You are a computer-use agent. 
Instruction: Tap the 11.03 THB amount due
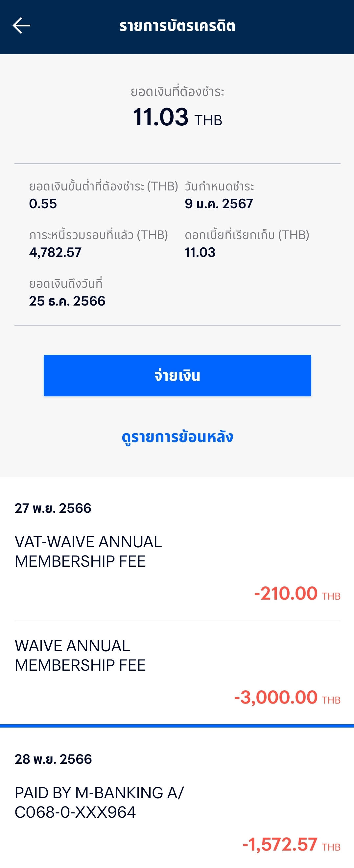click(177, 117)
